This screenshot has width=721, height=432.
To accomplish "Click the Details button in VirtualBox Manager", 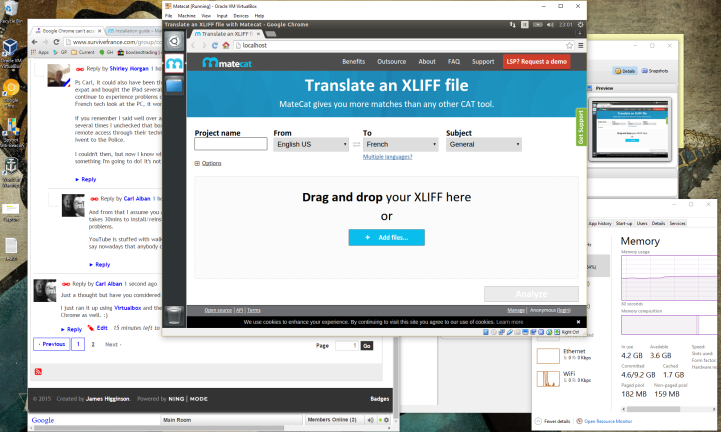I will [x=625, y=71].
